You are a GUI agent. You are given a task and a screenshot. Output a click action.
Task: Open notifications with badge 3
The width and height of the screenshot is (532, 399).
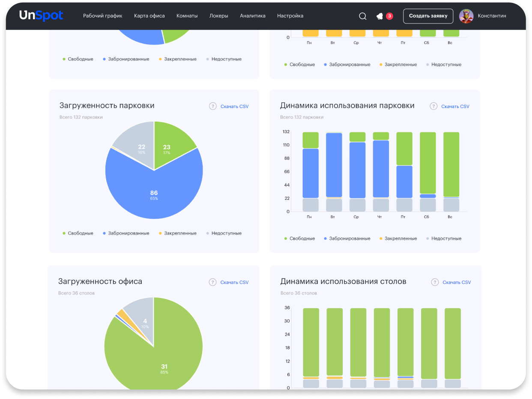click(x=380, y=16)
